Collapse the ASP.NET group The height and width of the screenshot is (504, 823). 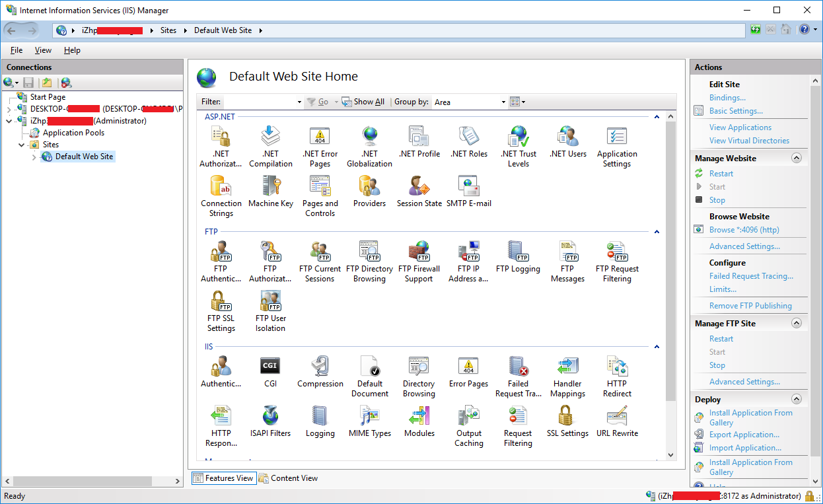pos(657,117)
